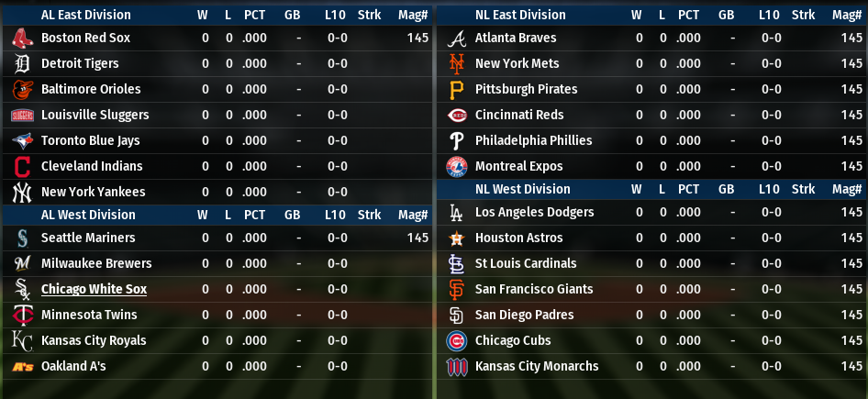Image resolution: width=868 pixels, height=399 pixels.
Task: Click the Chicago Cubs logo icon
Action: click(456, 341)
